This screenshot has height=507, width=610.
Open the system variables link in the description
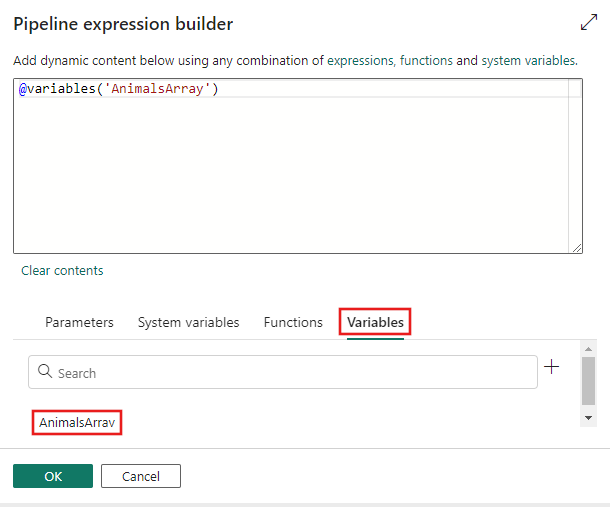tap(529, 61)
